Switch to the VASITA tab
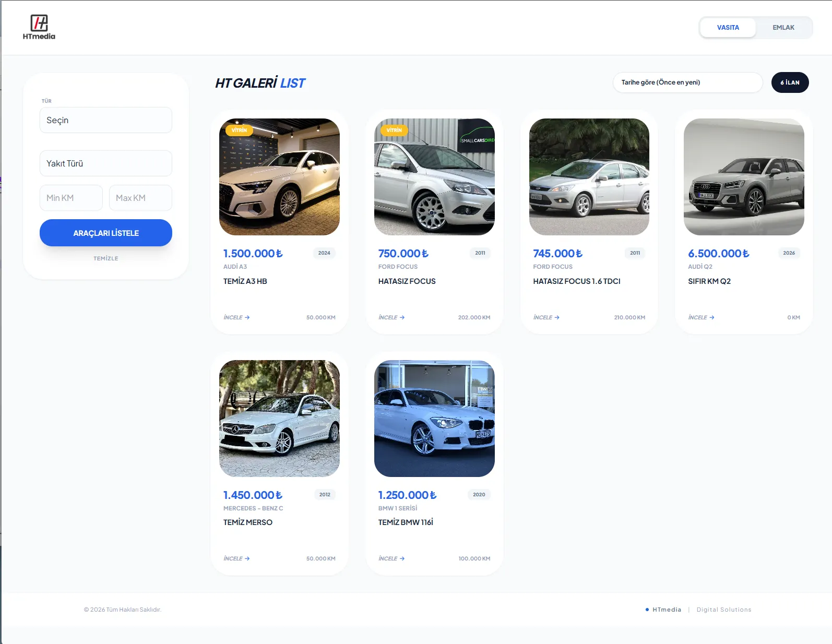 click(x=728, y=28)
